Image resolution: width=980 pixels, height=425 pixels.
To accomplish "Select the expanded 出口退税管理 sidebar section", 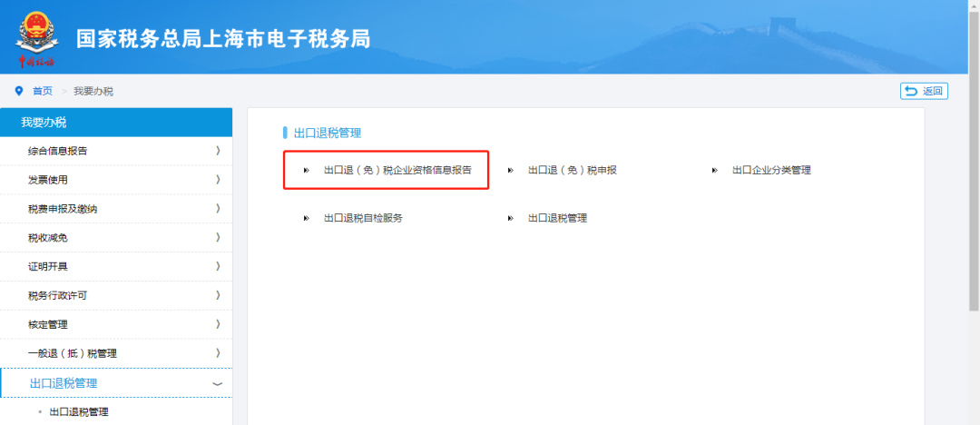I will 116,383.
